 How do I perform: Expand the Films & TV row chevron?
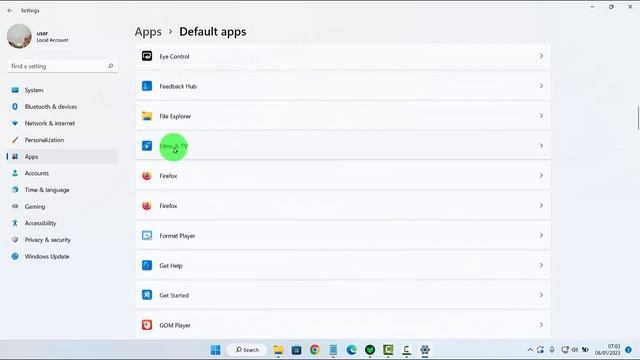pyautogui.click(x=541, y=146)
